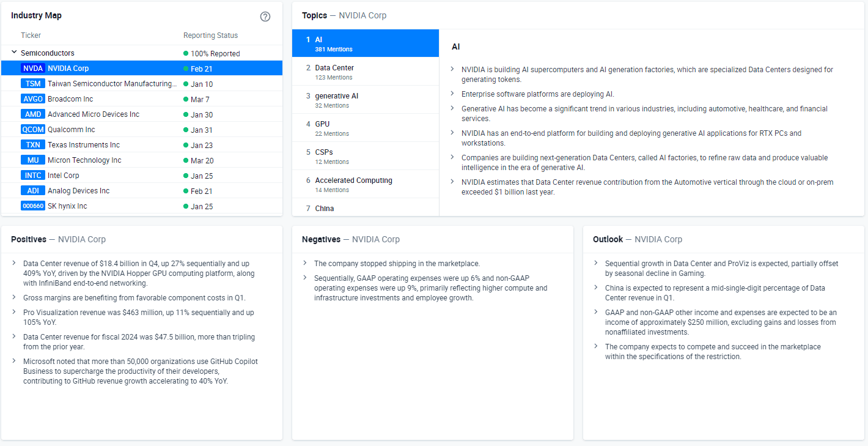
Task: Expand Positives bullet on gross margins
Action: [14, 297]
